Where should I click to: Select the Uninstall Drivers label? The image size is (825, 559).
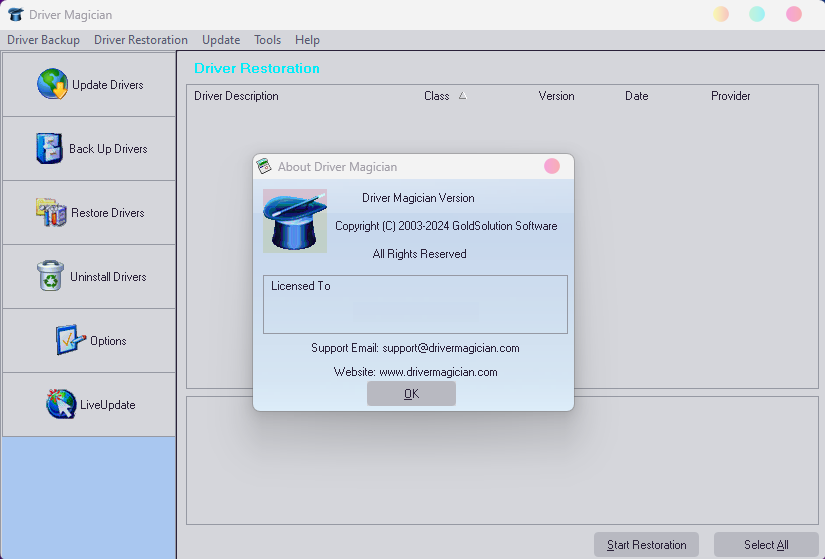pyautogui.click(x=108, y=277)
